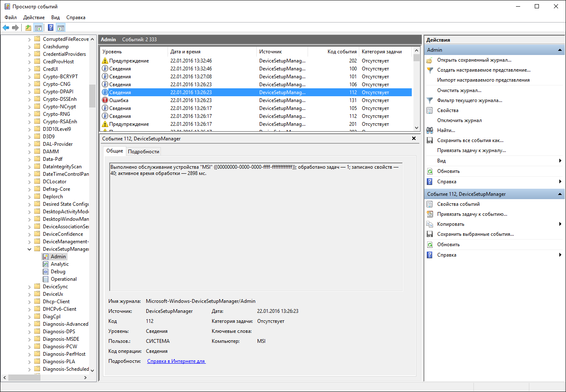The image size is (566, 392).
Task: Sort events by Level column header
Action: point(134,52)
